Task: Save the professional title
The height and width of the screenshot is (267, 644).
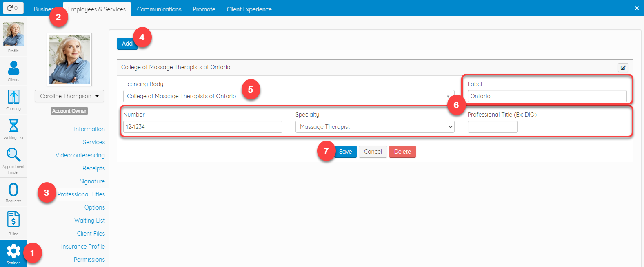Action: coord(345,152)
